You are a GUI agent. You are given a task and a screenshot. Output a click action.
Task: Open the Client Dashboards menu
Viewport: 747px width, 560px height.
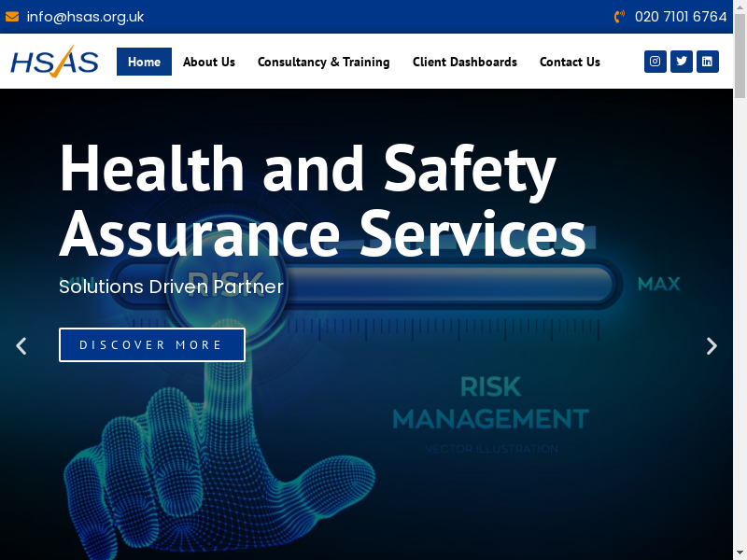(464, 62)
